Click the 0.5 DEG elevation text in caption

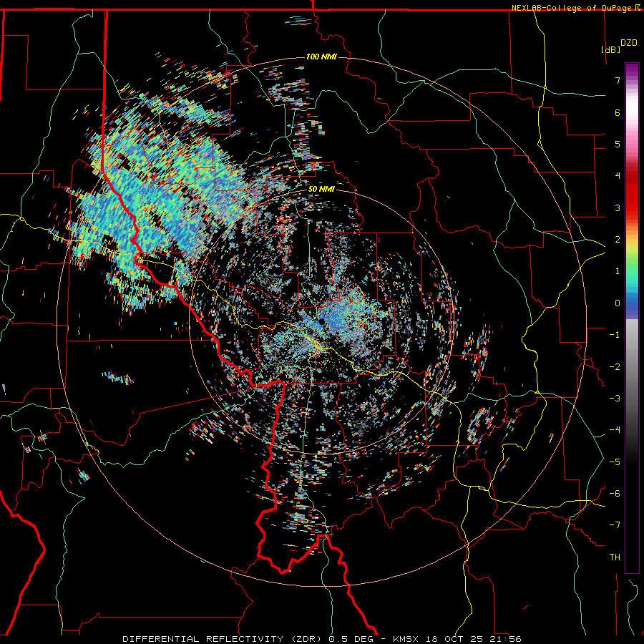[x=351, y=639]
